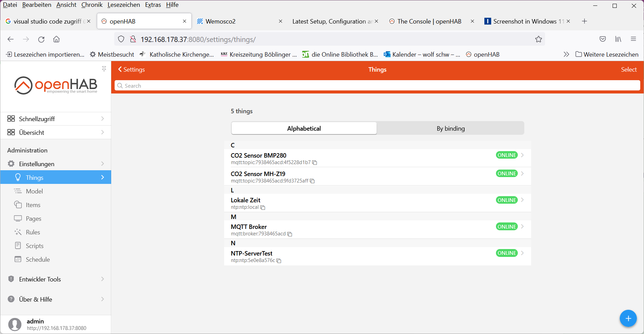Copy UID of NTP-ServerTest thing

coord(279,261)
